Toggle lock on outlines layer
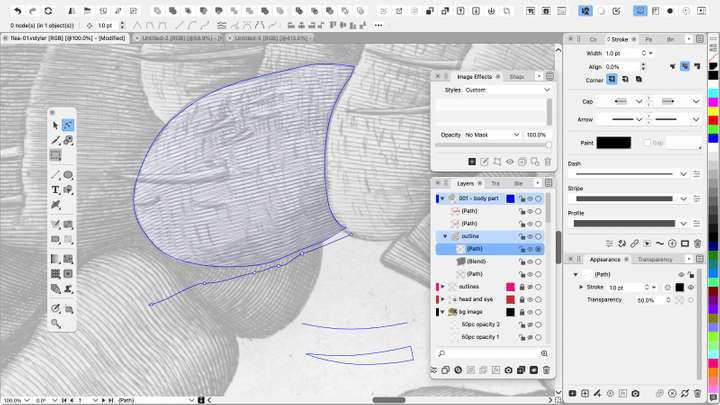Image resolution: width=720 pixels, height=405 pixels. tap(522, 287)
